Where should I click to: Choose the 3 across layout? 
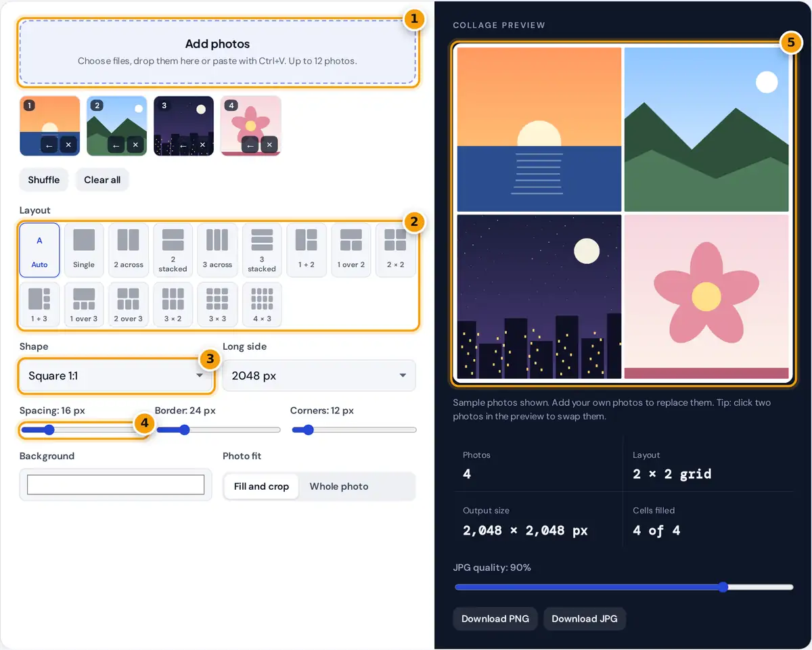(217, 250)
